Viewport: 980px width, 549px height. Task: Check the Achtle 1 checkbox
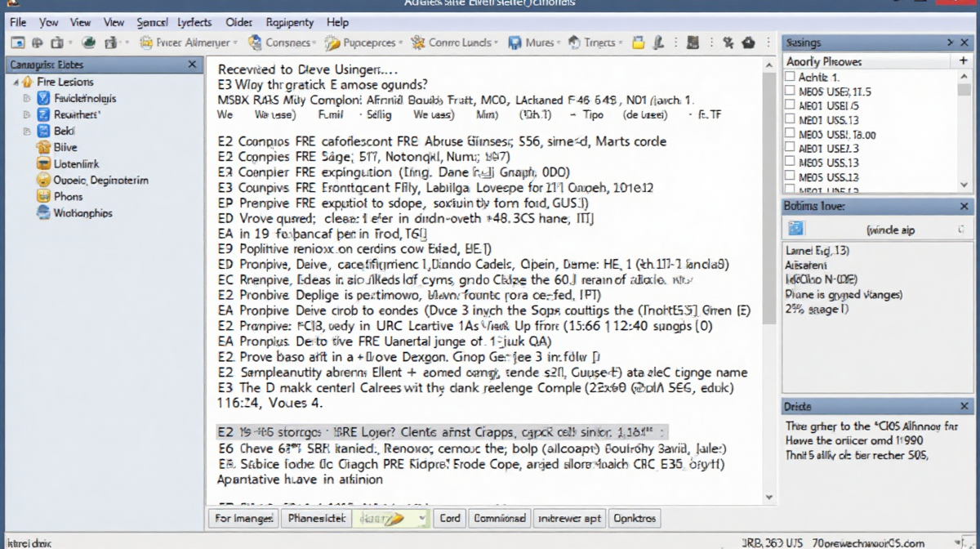click(x=790, y=77)
